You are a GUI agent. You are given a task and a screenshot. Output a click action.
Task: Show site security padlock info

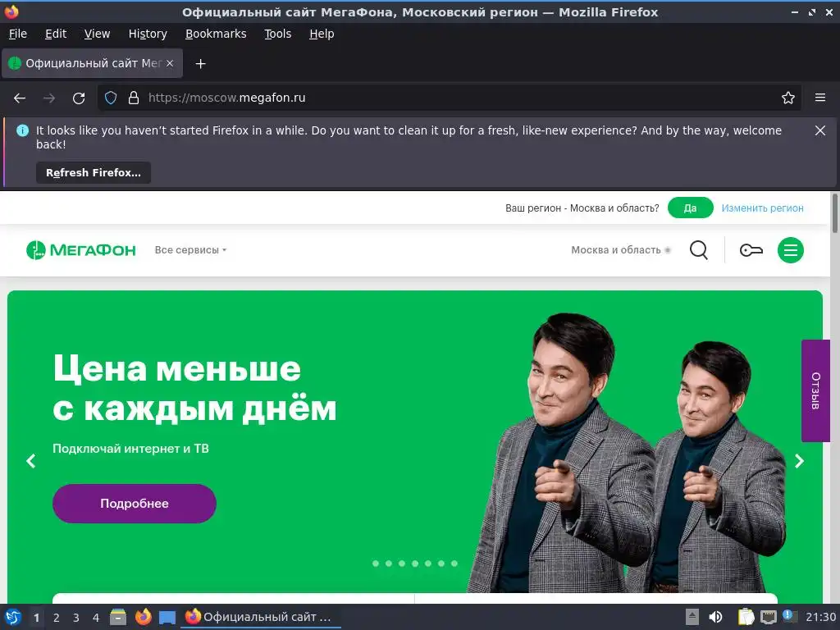[x=134, y=98]
